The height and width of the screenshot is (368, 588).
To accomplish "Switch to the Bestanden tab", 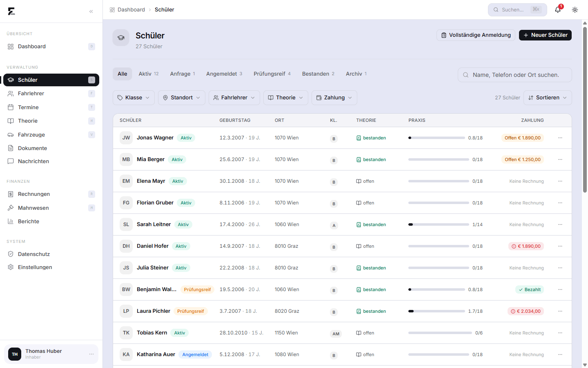I will click(318, 74).
